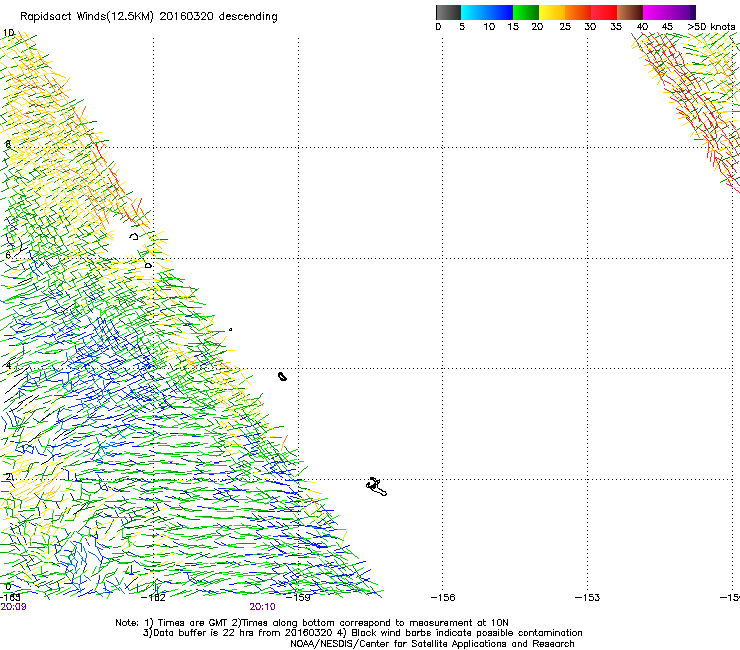Click the "25" label under the color bar
740x650 pixels.
pyautogui.click(x=565, y=27)
